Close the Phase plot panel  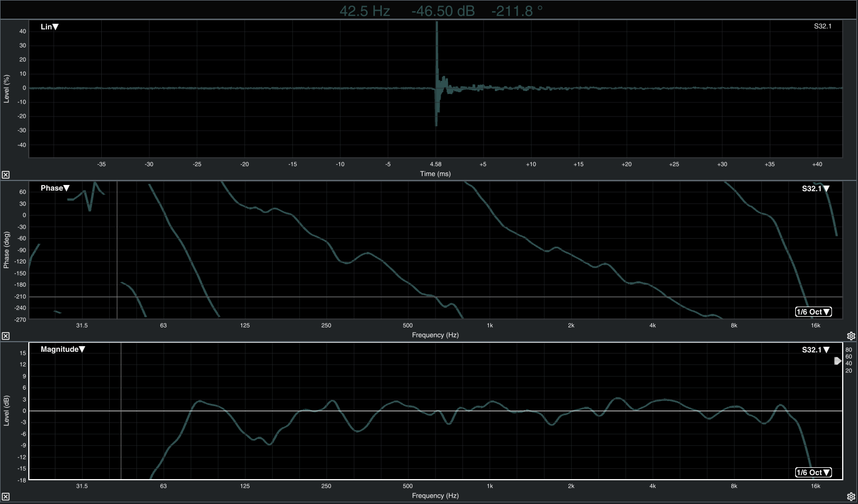click(x=5, y=336)
